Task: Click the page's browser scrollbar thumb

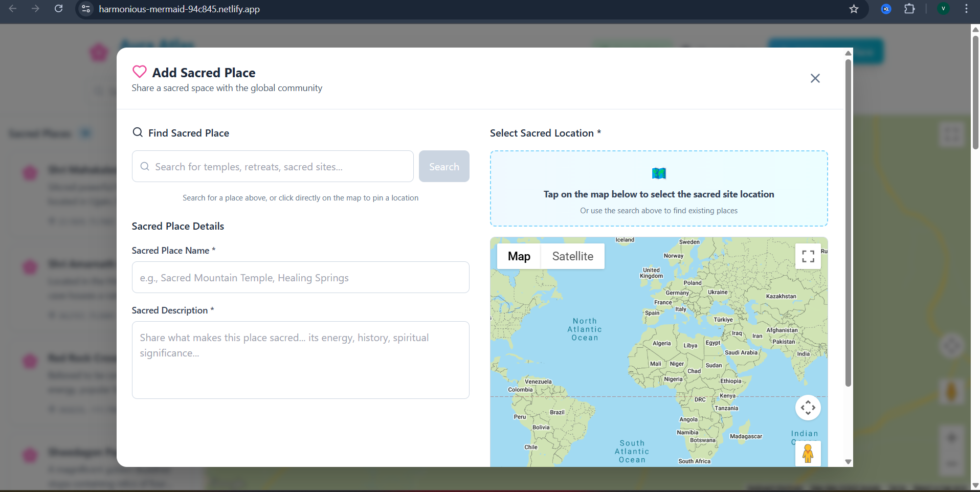Action: pos(975,92)
